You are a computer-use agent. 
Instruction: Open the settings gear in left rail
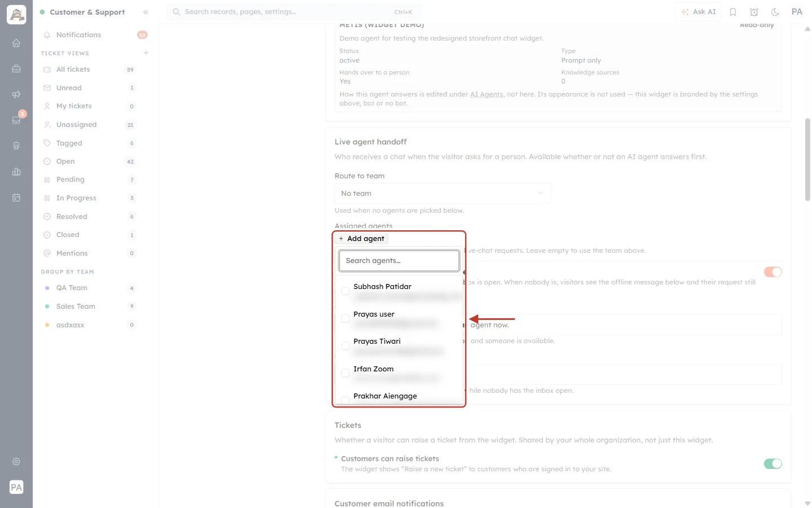point(16,462)
